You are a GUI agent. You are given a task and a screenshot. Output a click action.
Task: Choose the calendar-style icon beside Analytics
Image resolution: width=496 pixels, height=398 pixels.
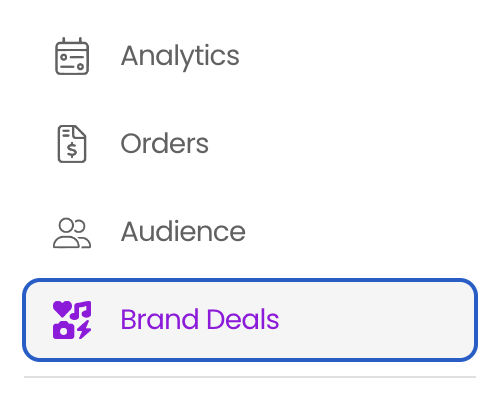[x=72, y=56]
